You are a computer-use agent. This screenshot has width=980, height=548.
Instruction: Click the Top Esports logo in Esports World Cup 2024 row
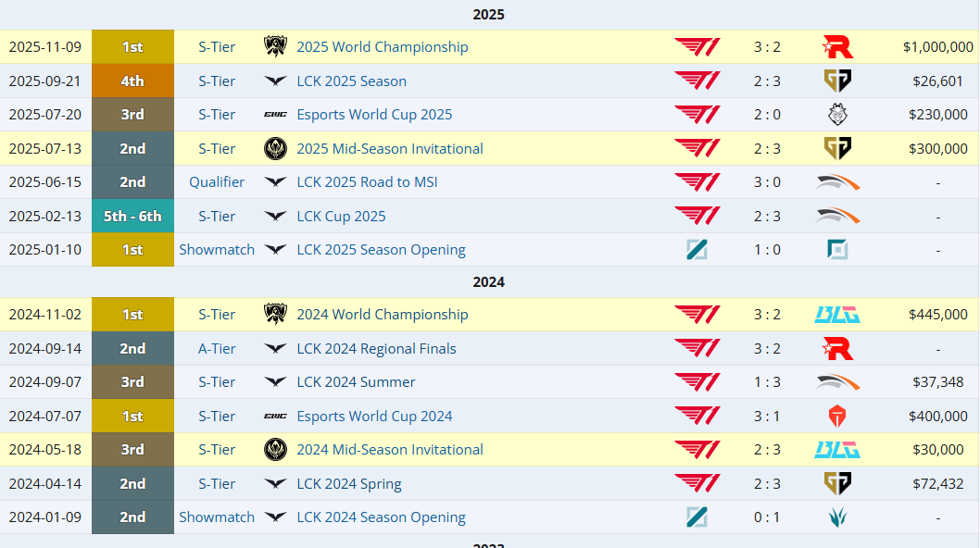[x=837, y=417]
